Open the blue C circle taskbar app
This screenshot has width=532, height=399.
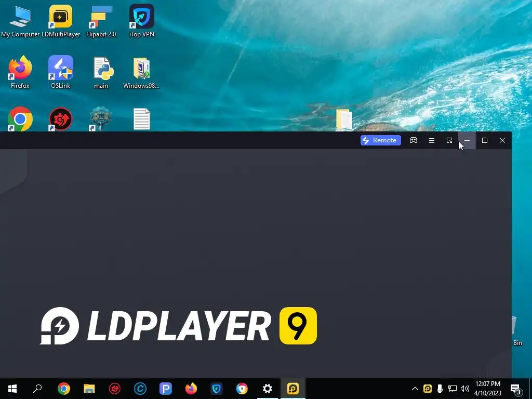click(140, 389)
